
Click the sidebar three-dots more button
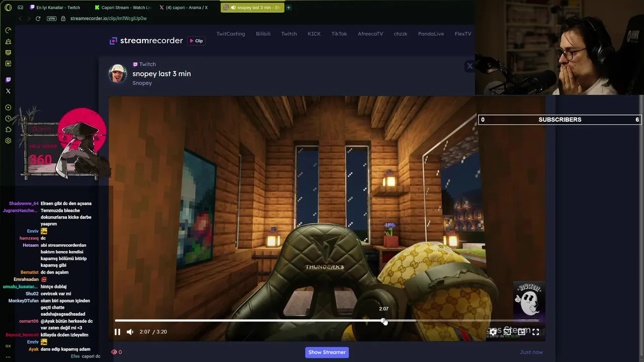point(8,357)
